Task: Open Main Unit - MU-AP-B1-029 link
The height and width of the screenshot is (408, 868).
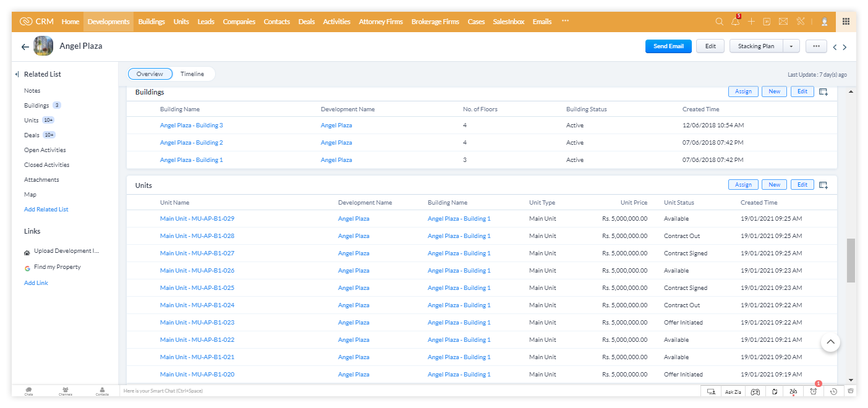Action: (x=197, y=219)
